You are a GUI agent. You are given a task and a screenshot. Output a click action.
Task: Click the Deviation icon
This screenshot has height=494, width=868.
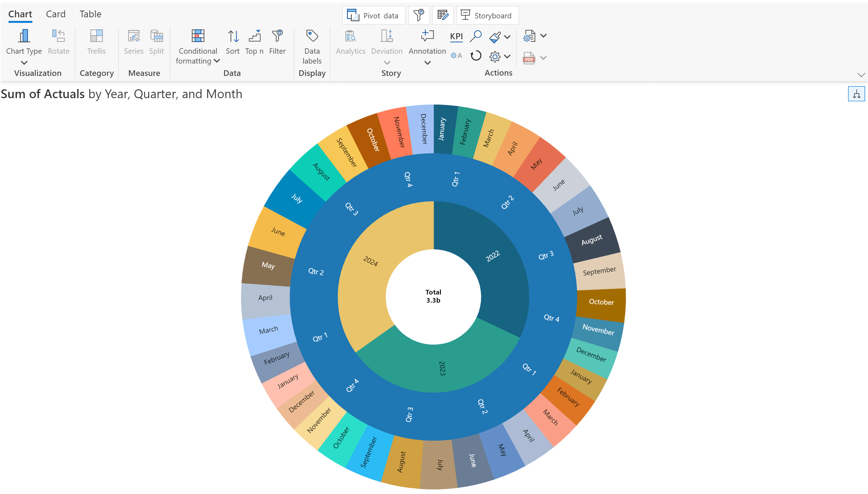coord(387,36)
